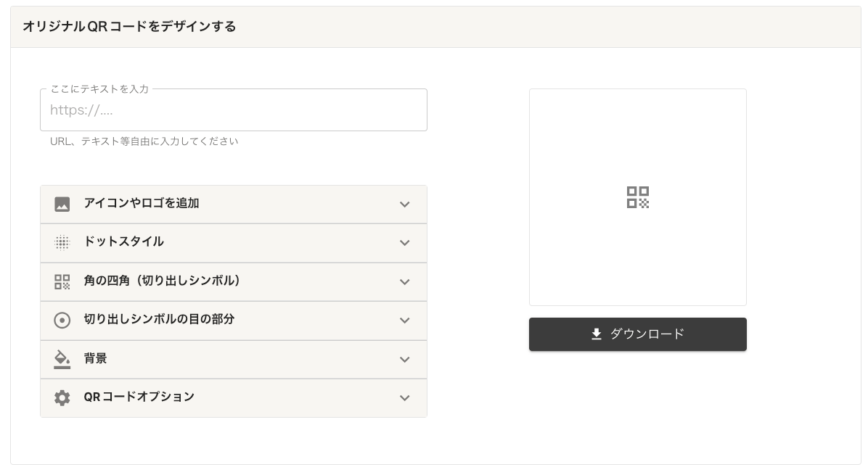The image size is (868, 475).
Task: Click the target-circle icon for 切り出しシンボルの目の部分
Action: pos(62,320)
